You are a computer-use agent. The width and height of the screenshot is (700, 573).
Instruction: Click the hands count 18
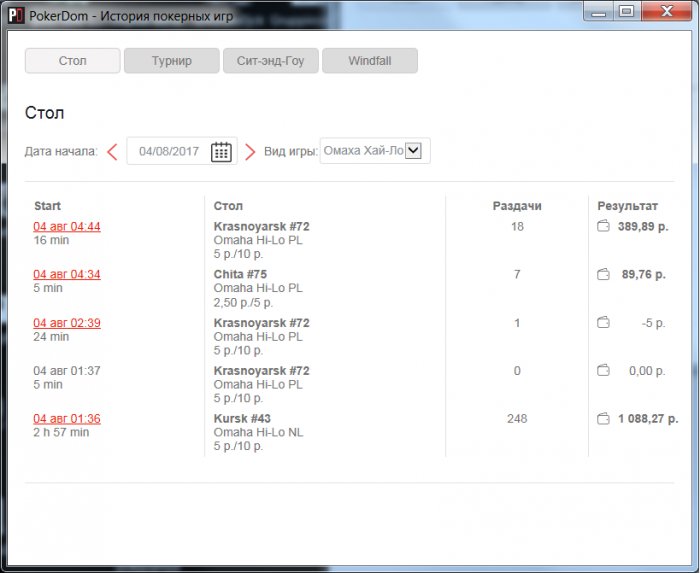click(517, 226)
